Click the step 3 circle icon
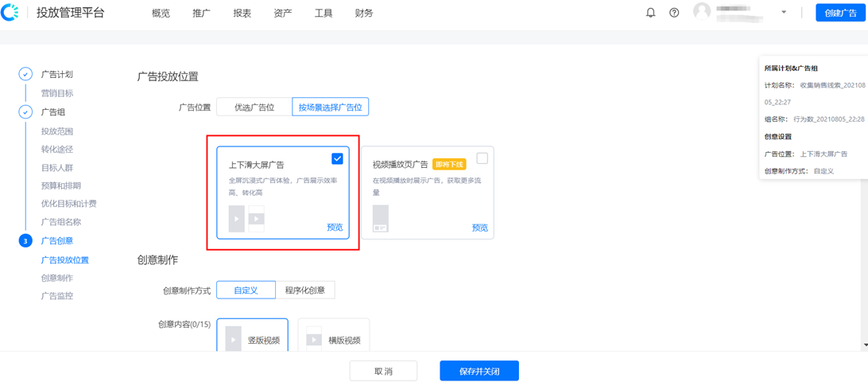 (25, 240)
